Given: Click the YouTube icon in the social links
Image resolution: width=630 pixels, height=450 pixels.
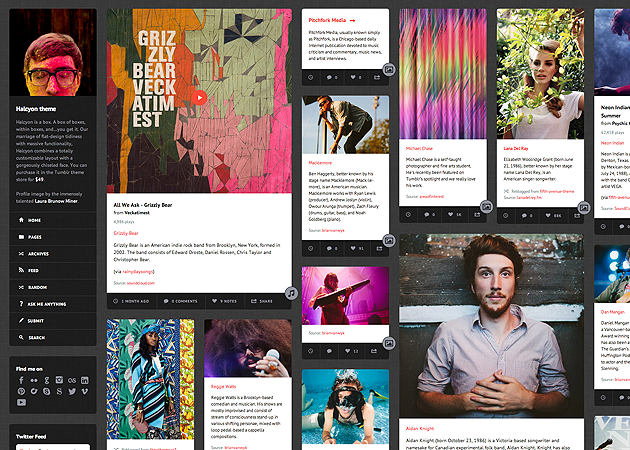Looking at the screenshot, I should [21, 402].
